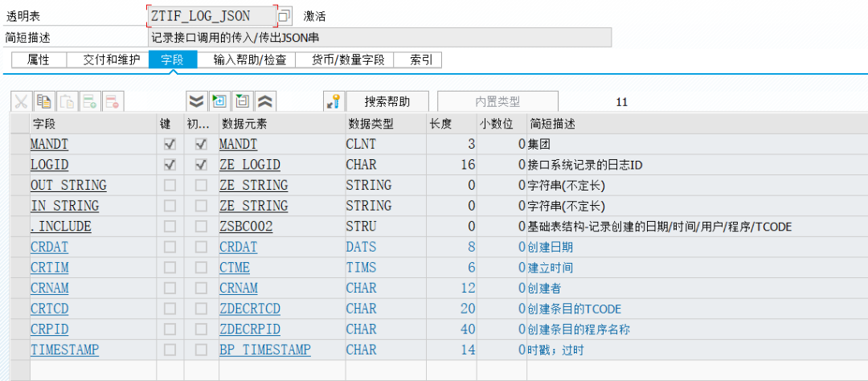Image resolution: width=868 pixels, height=381 pixels.
Task: Click the 简短描述 column header
Action: tap(698, 124)
